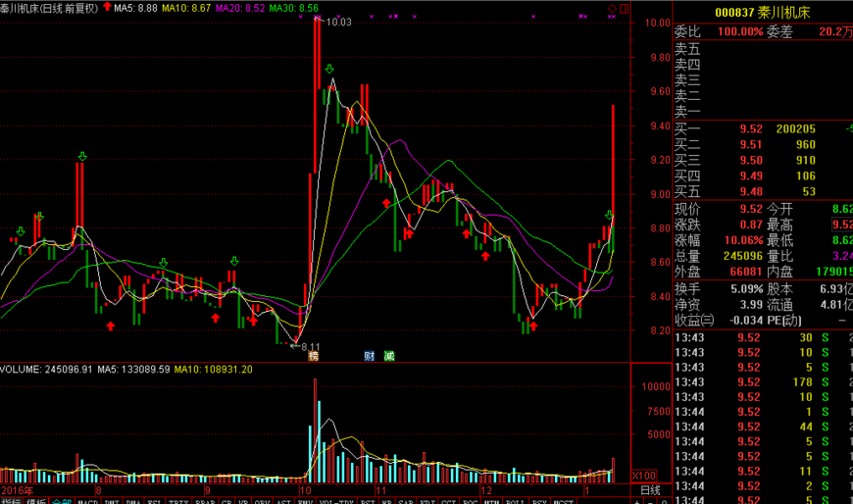The image size is (853, 504).
Task: Click the 8.11 low price label
Action: click(311, 347)
